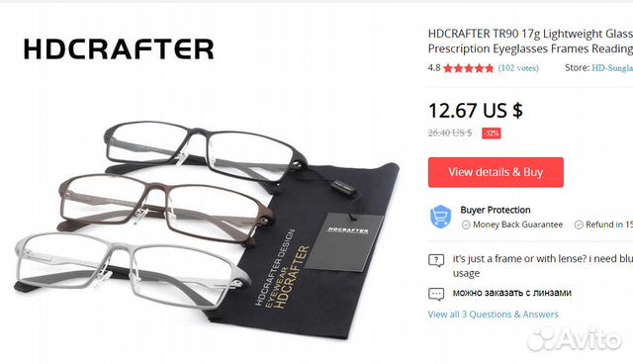This screenshot has width=633, height=364.
Task: Open the HD-Sunglasses store link
Action: point(612,68)
